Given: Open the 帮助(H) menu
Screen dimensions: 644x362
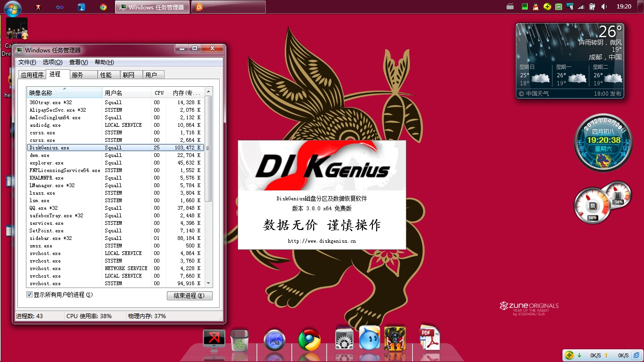Looking at the screenshot, I should tap(104, 62).
